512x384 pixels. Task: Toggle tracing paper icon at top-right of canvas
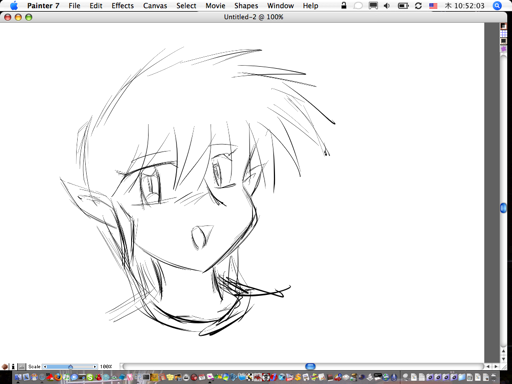point(503,26)
